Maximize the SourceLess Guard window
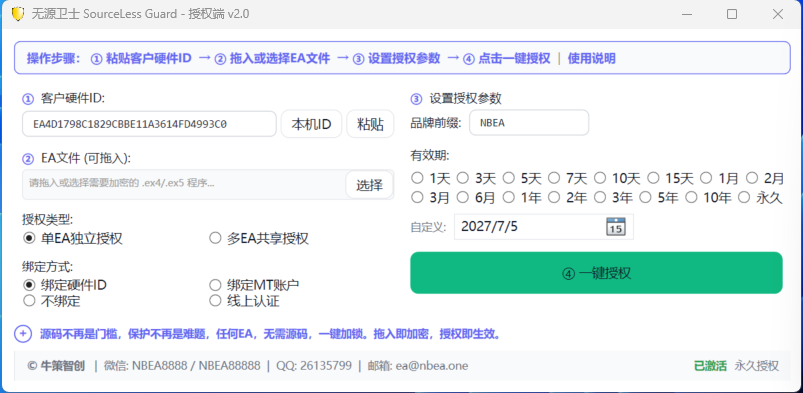 point(732,14)
